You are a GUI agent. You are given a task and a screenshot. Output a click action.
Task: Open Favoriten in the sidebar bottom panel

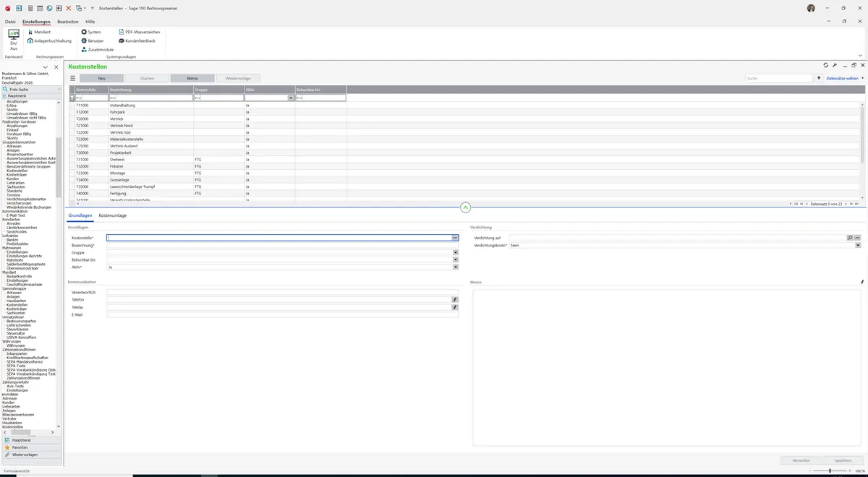(31, 447)
